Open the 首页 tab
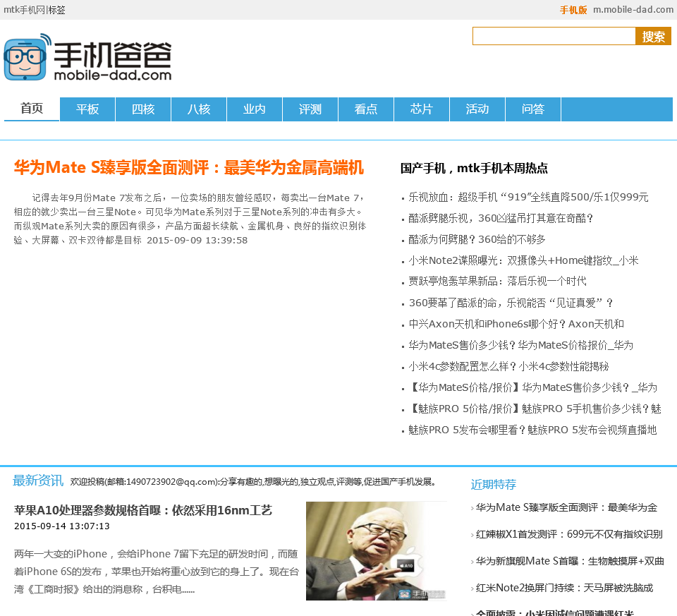The height and width of the screenshot is (616, 677). tap(32, 109)
